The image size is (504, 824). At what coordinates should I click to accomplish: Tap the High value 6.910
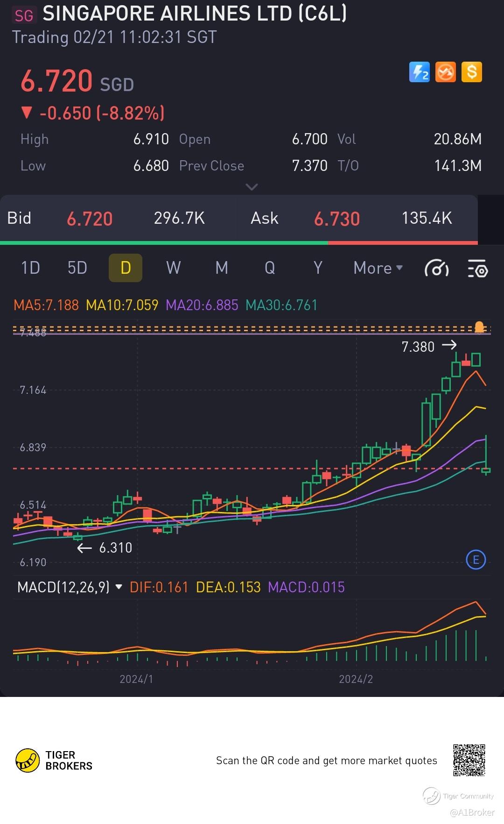151,139
